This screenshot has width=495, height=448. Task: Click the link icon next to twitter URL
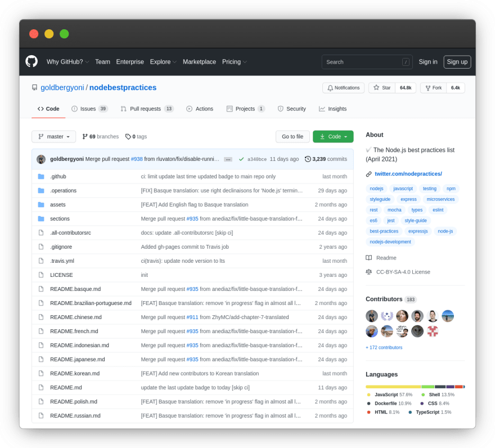(x=368, y=174)
